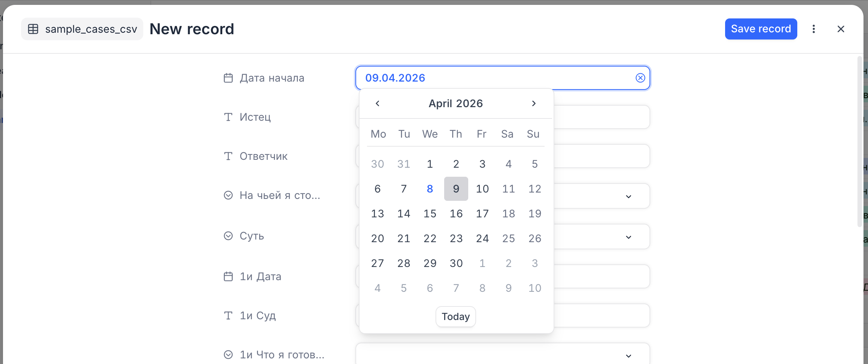The image size is (868, 364).
Task: Select the highlighted April 9
Action: point(456,189)
